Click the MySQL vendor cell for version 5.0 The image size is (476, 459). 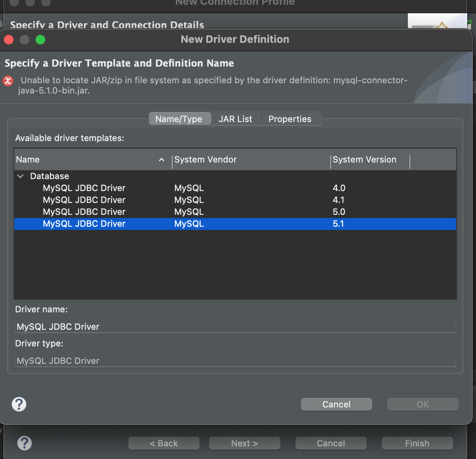pos(189,212)
